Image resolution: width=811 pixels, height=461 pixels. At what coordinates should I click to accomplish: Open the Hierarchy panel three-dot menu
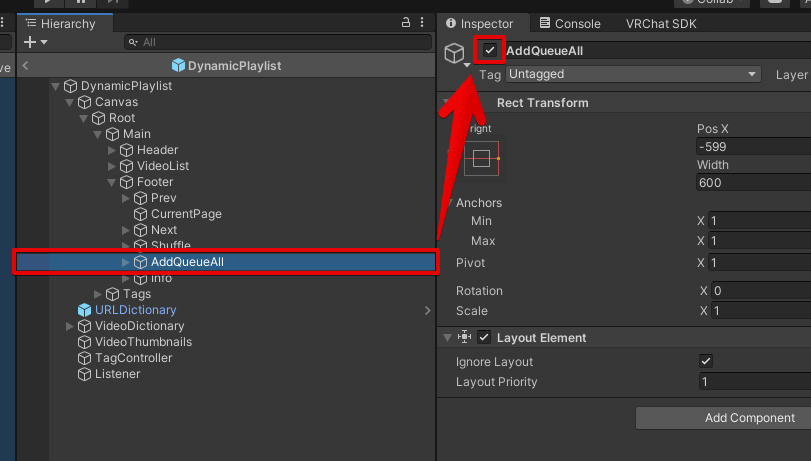point(423,23)
